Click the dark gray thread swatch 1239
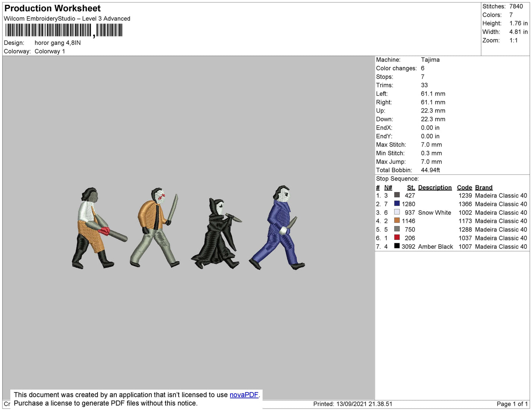Viewport: 532px width, 411px height. tap(397, 195)
